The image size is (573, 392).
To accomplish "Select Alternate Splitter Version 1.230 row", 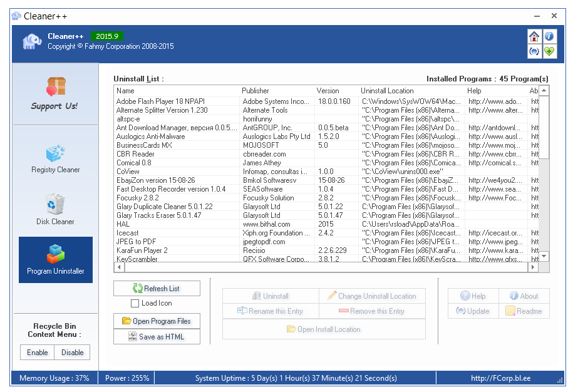I will pos(326,110).
